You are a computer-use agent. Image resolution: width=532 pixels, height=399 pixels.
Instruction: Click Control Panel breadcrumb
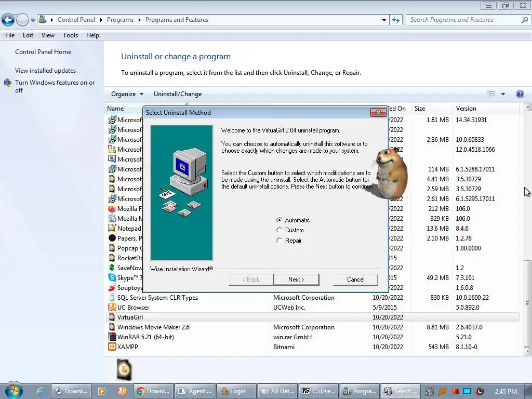(76, 20)
